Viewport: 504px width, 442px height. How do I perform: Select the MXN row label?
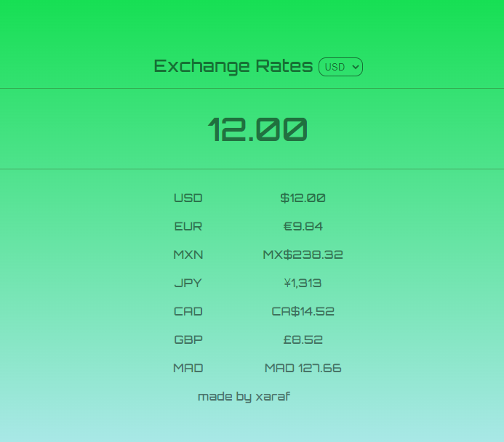188,254
